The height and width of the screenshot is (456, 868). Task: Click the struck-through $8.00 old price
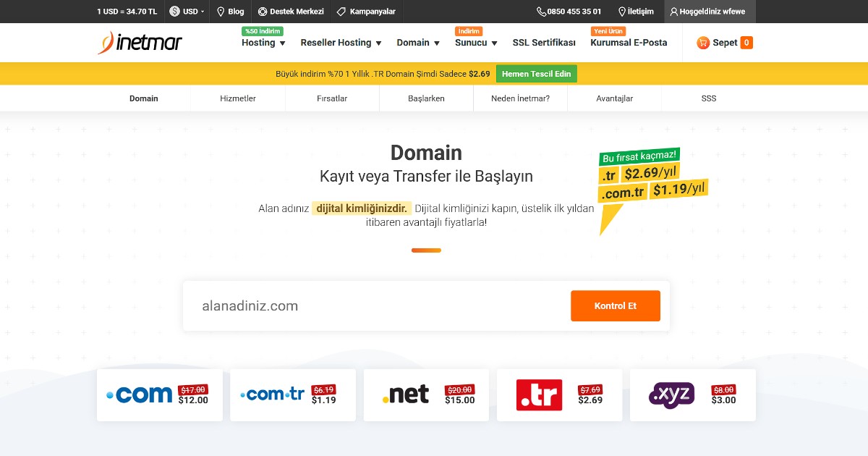coord(724,389)
